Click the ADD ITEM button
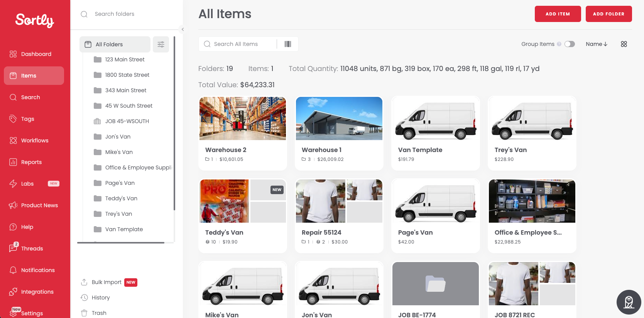 click(558, 14)
